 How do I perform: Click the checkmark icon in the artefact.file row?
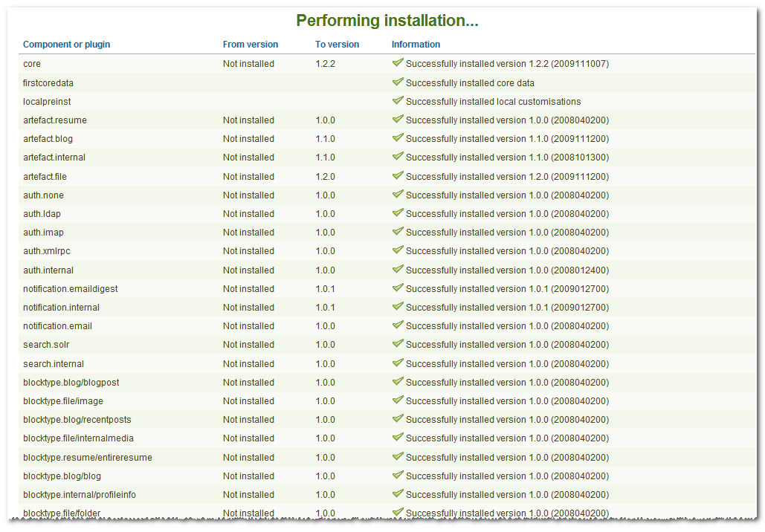click(x=398, y=175)
